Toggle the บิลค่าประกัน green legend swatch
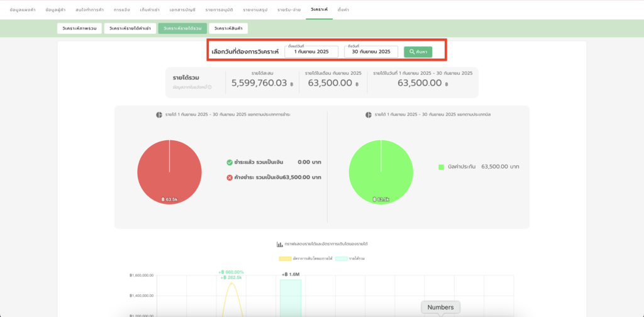The image size is (644, 317). point(441,167)
